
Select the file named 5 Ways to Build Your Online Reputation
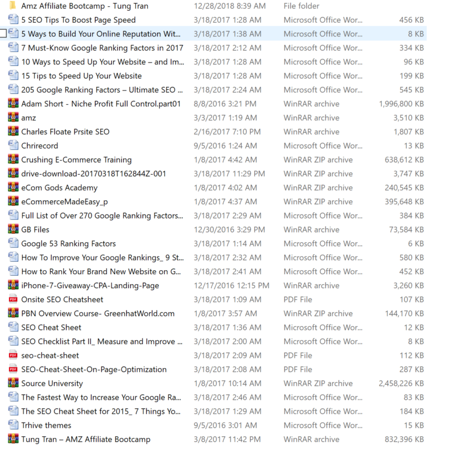pos(101,34)
